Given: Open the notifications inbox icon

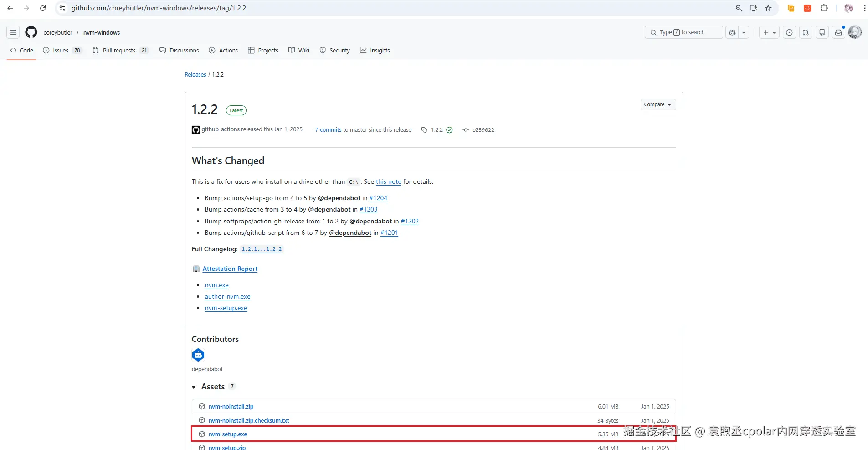Looking at the screenshot, I should coord(838,32).
